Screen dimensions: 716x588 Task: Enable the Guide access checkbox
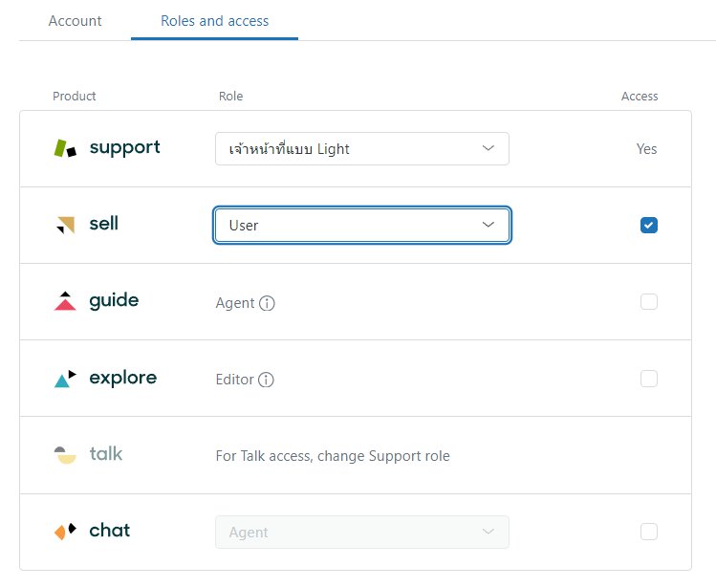click(649, 301)
